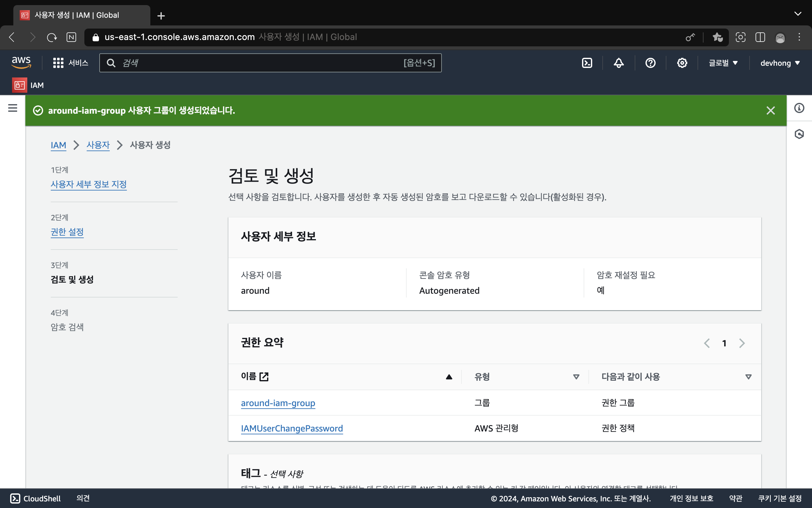This screenshot has height=508, width=812.
Task: Click the 권한 정책 cell
Action: 618,428
